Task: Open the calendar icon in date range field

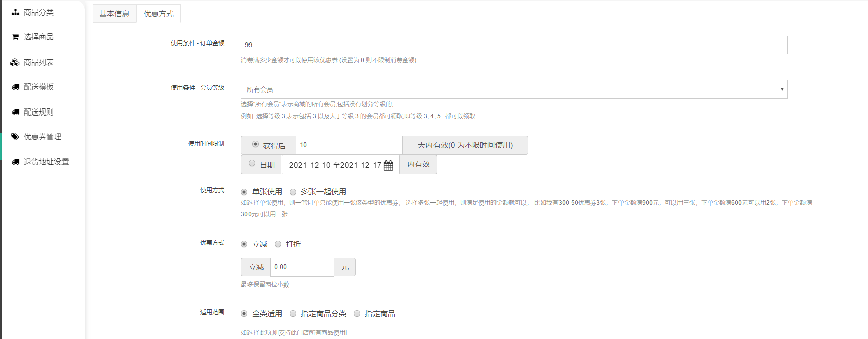Action: [388, 165]
